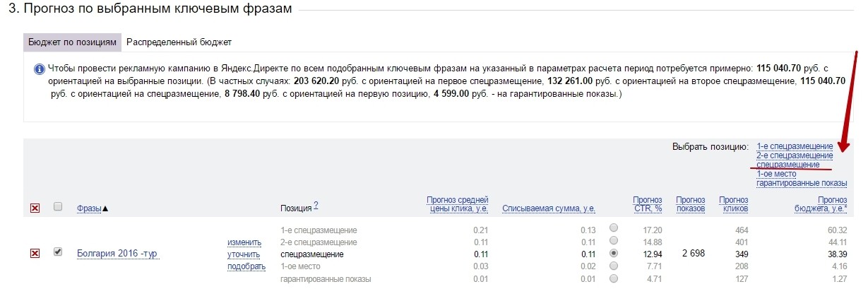The image size is (868, 289).
Task: Click the red X icon in the table header
Action: tap(35, 208)
